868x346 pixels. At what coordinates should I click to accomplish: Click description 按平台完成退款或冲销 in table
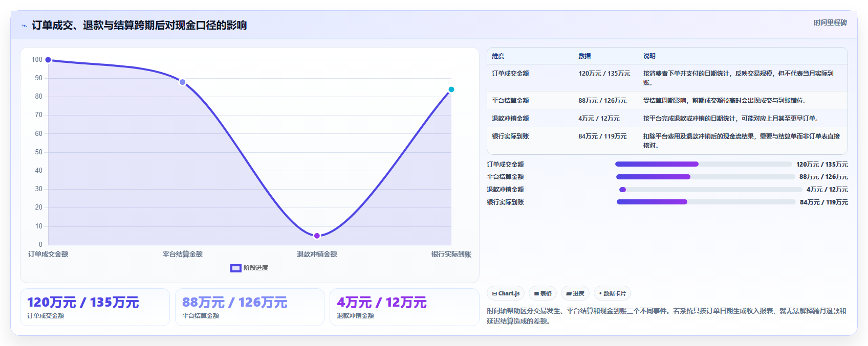coord(731,119)
